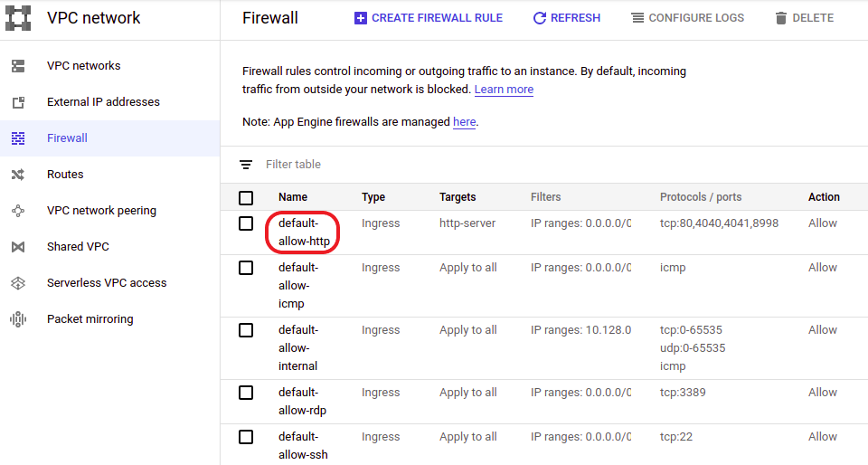Sort by the Targets column header
The height and width of the screenshot is (465, 868).
tap(458, 197)
